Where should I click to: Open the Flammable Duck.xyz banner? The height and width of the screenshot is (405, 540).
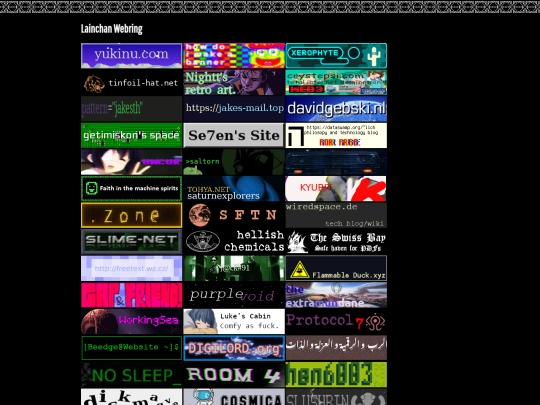click(x=336, y=268)
